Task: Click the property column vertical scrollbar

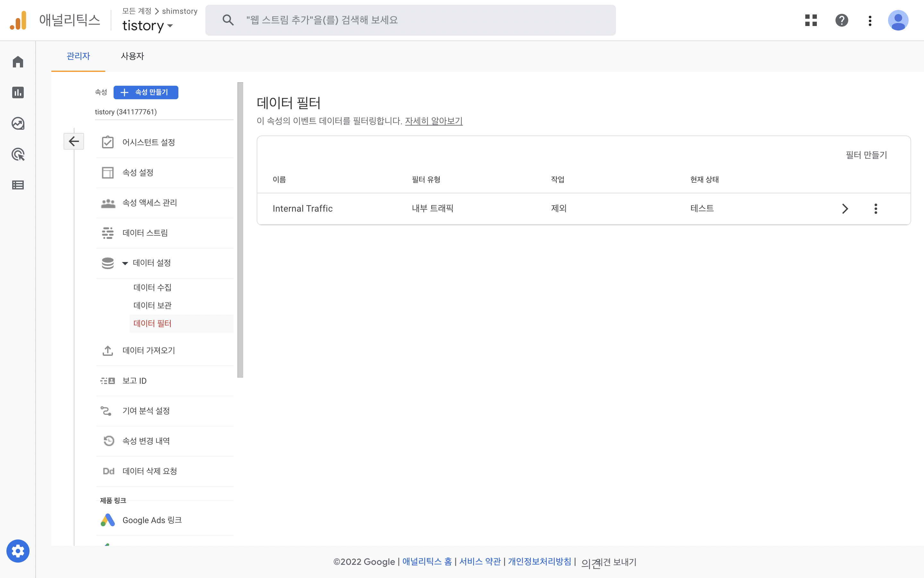Action: coord(240,230)
